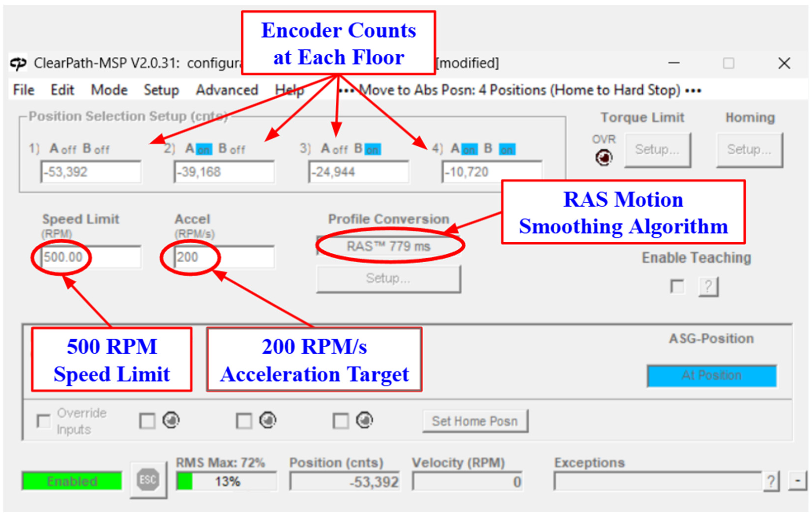The image size is (812, 517).
Task: Click position 1 field showing -53,392
Action: pos(91,172)
